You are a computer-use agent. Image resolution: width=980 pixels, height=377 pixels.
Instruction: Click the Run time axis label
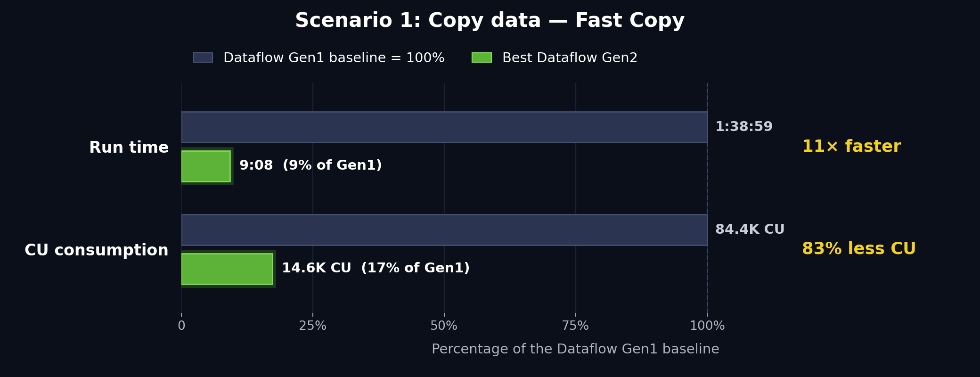pyautogui.click(x=129, y=148)
